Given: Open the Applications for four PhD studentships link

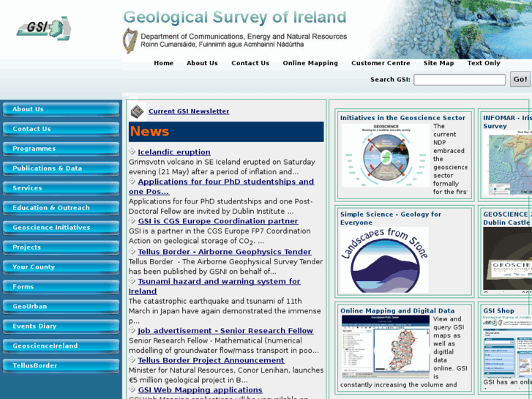Looking at the screenshot, I should [221, 186].
